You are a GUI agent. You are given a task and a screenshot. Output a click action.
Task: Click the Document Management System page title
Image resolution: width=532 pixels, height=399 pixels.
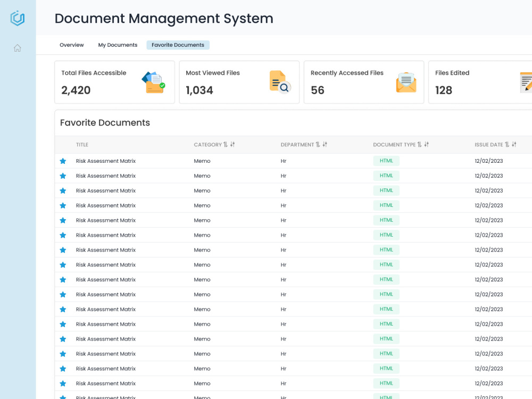(x=164, y=19)
